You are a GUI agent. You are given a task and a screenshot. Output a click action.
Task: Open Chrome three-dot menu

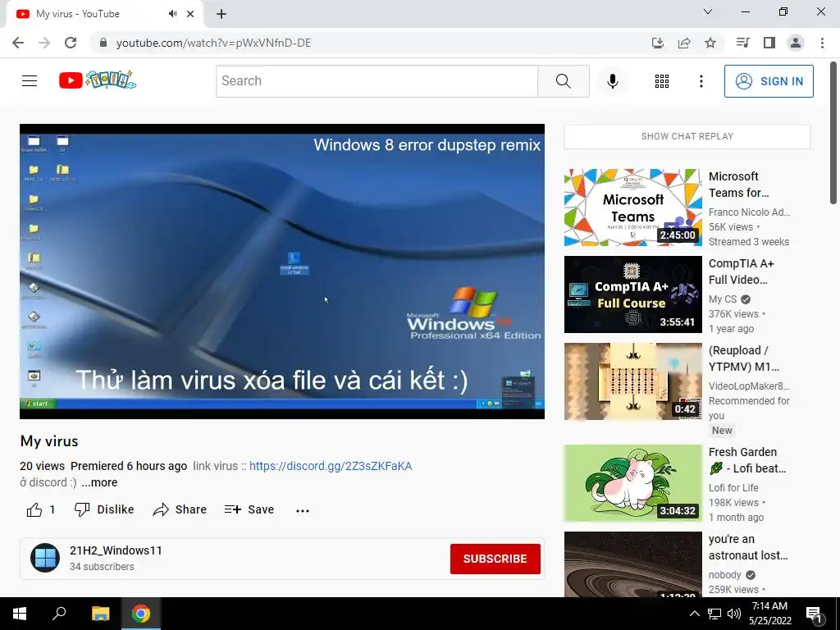pyautogui.click(x=822, y=43)
